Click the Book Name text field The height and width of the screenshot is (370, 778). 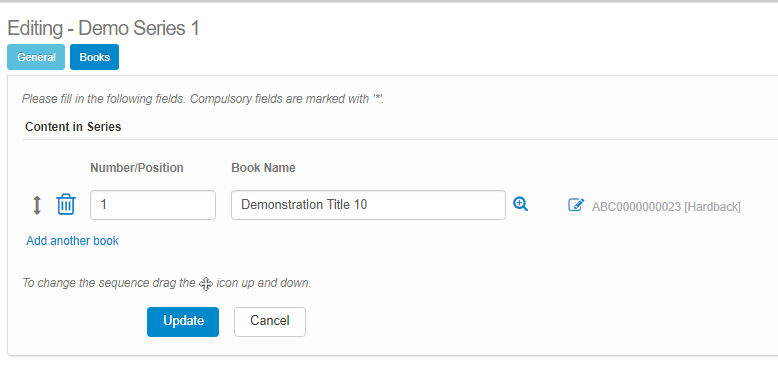tap(368, 205)
